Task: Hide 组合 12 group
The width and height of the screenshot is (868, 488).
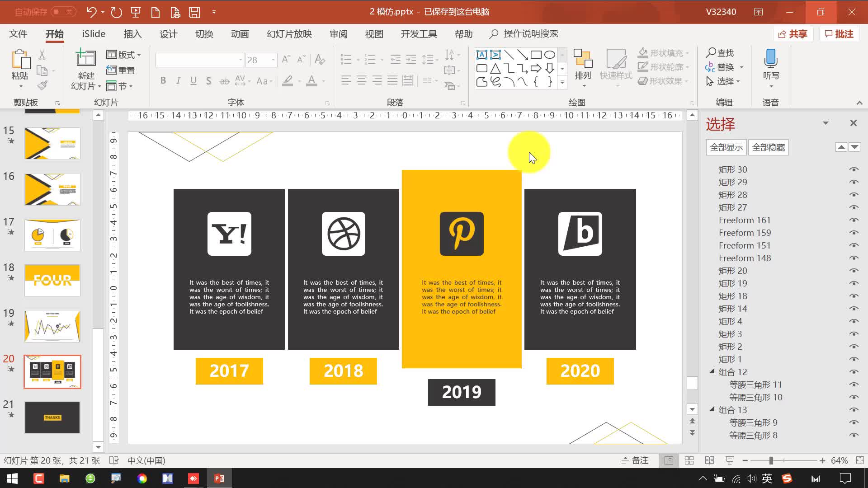Action: click(x=854, y=372)
